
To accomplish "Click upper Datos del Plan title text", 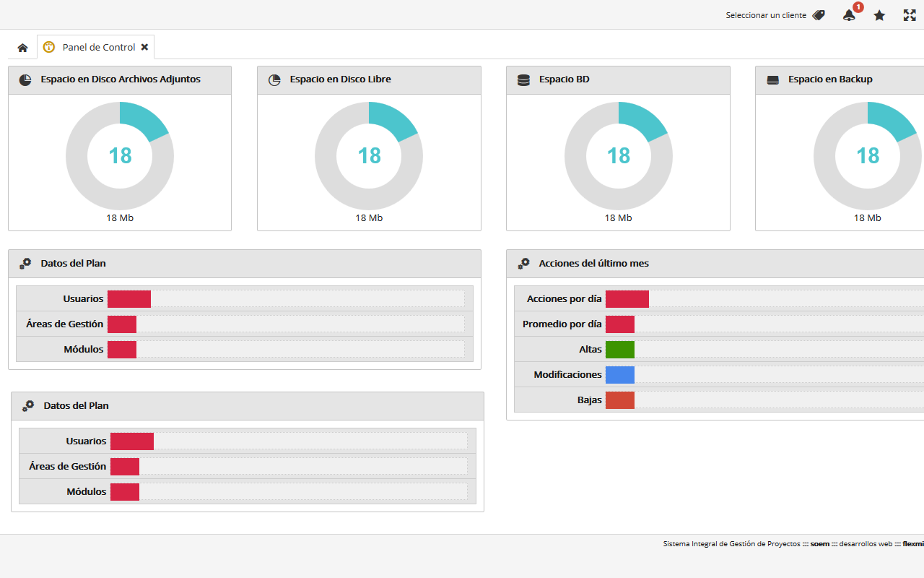I will [x=74, y=264].
